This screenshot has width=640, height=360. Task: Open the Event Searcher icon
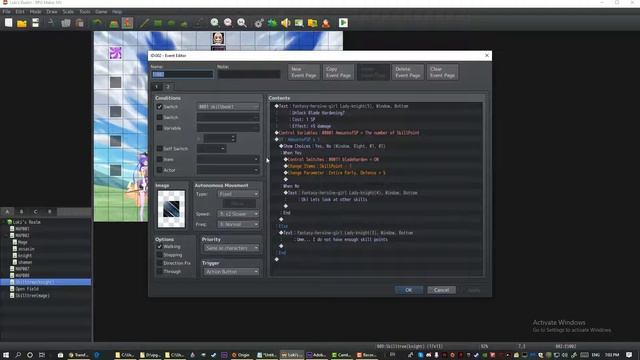299,23
